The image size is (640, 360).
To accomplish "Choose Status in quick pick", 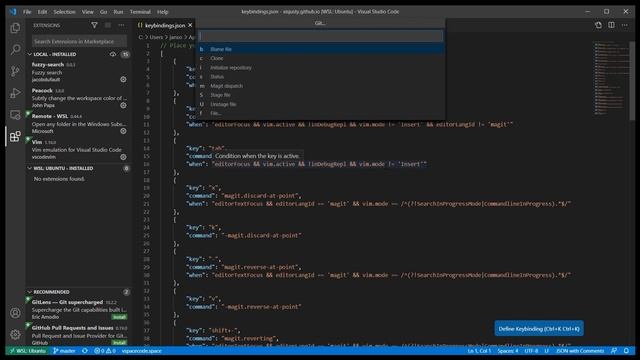I will coord(320,77).
